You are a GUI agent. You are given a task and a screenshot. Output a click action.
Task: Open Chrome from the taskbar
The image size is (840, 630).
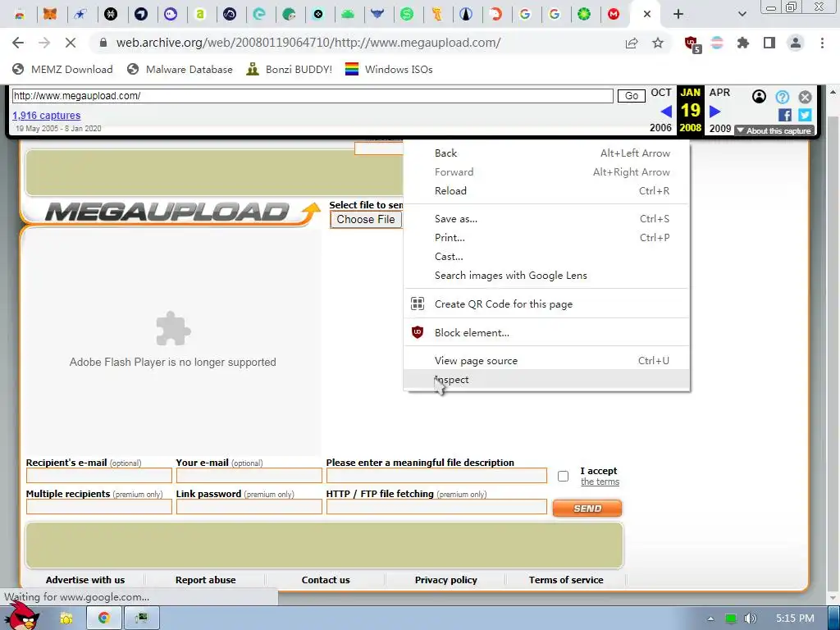tap(104, 619)
